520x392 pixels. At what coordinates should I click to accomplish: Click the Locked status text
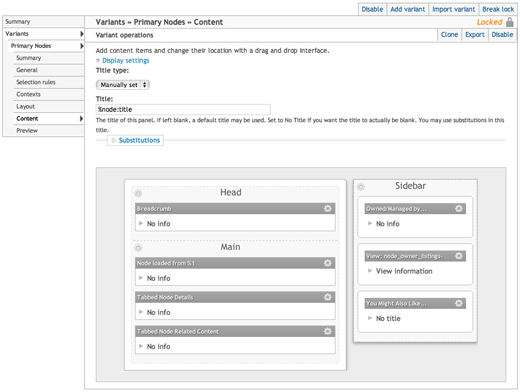coord(489,22)
